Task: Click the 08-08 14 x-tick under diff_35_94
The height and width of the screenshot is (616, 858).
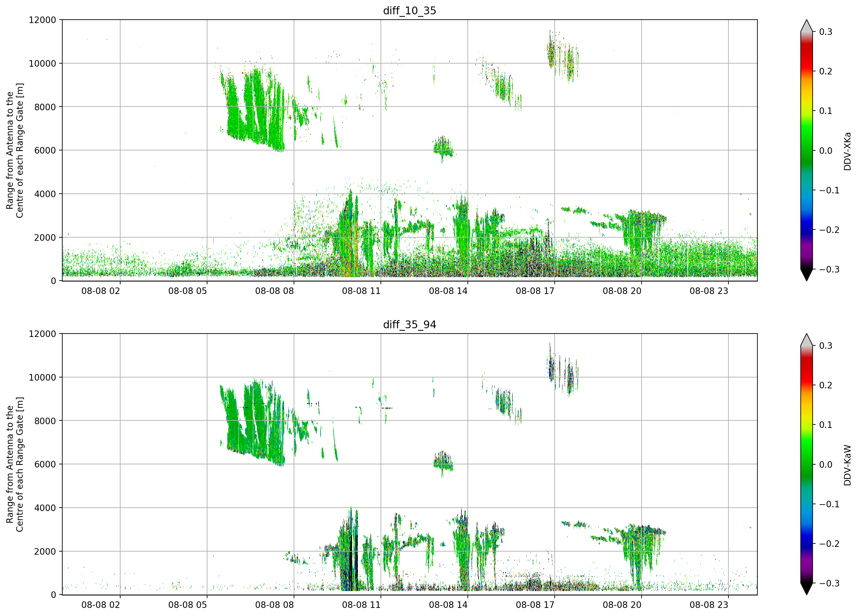Action: pos(448,605)
